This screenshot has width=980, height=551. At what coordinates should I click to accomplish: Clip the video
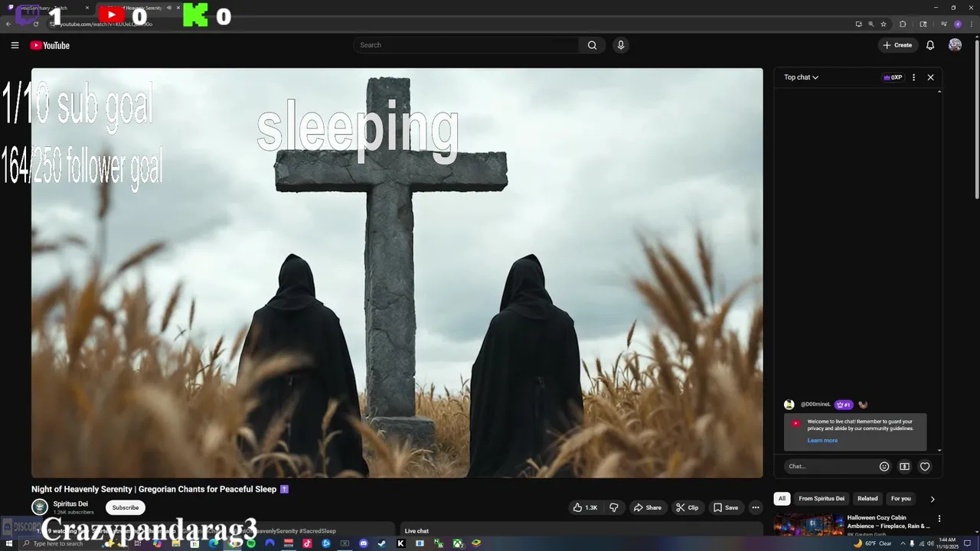point(688,507)
